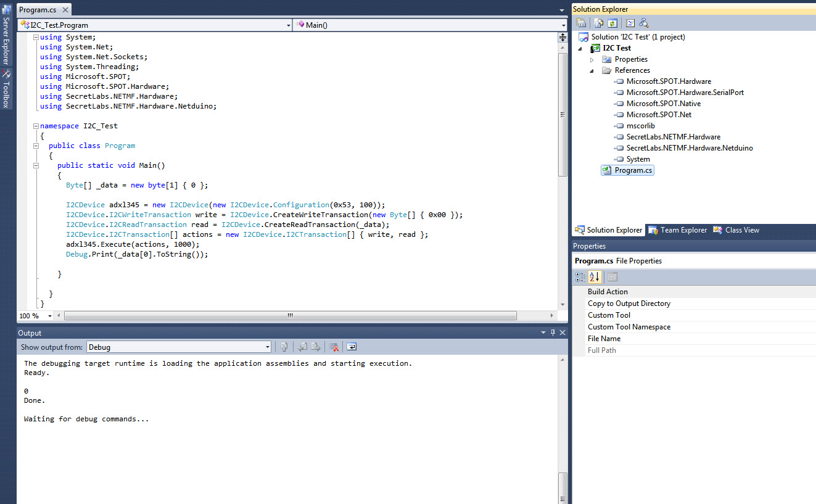Switch Properties to Alphabetical sort

(595, 277)
